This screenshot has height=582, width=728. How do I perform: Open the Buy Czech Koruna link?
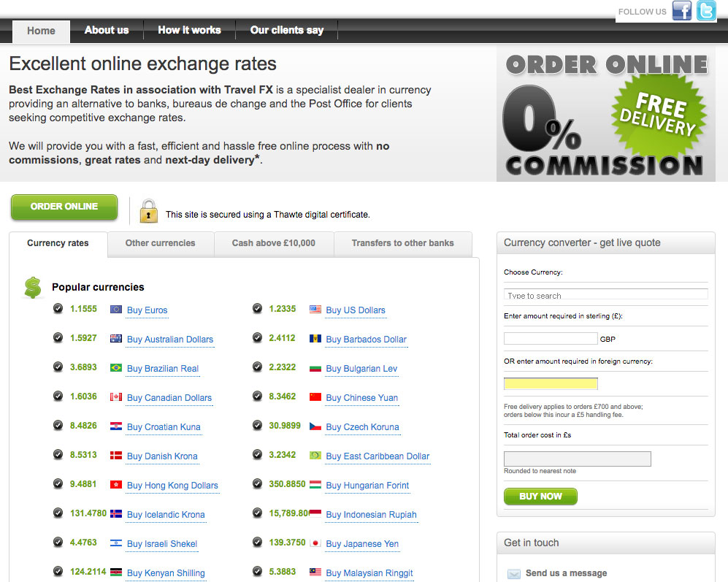363,427
